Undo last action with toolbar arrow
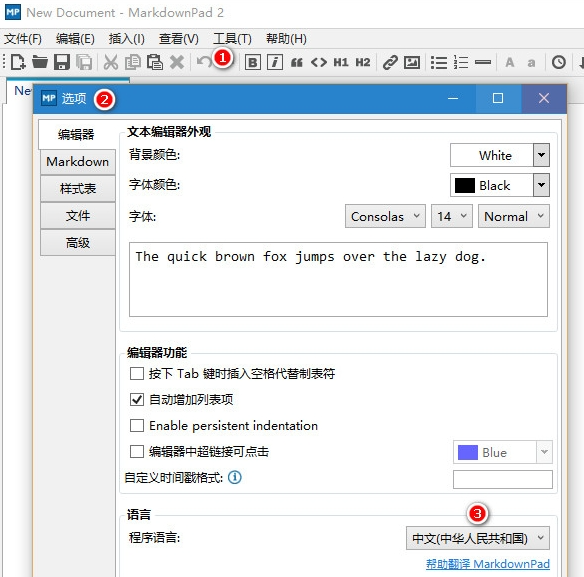The image size is (584, 577). click(204, 62)
